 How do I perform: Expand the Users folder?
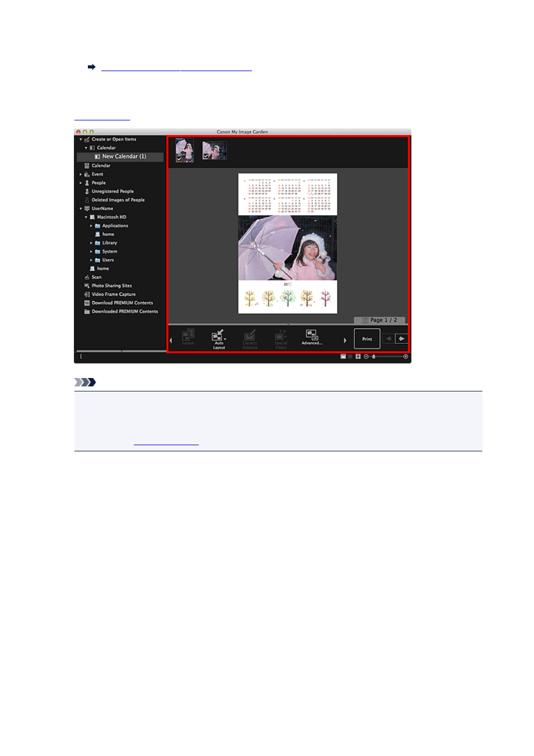point(91,260)
